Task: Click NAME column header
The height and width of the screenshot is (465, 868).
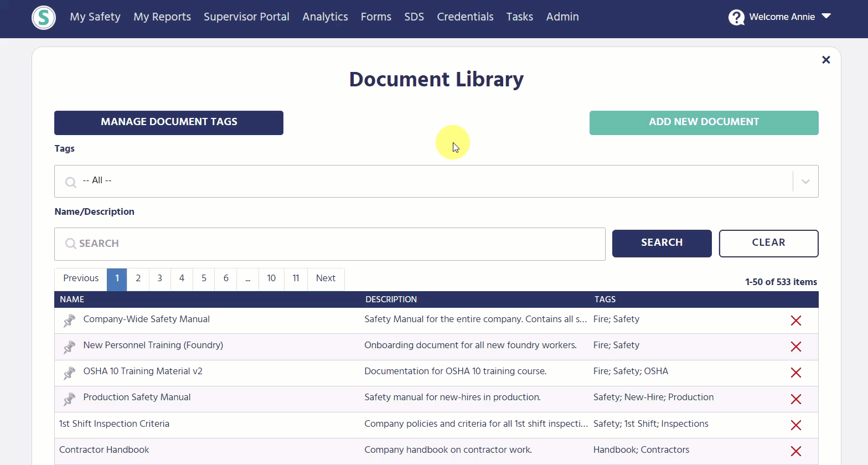Action: coord(72,299)
